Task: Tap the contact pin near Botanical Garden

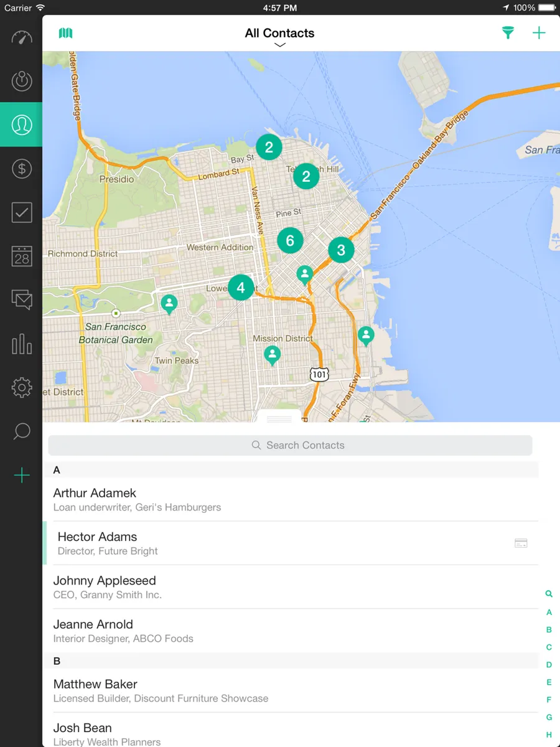Action: point(169,304)
